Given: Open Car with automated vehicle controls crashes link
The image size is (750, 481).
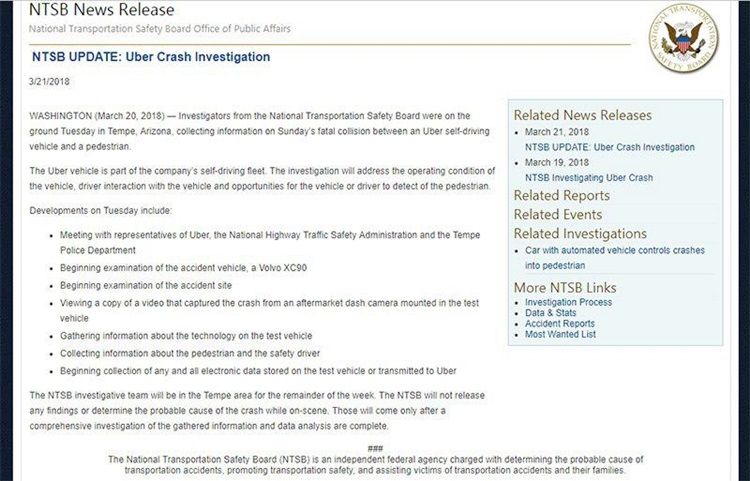Looking at the screenshot, I should click(615, 258).
